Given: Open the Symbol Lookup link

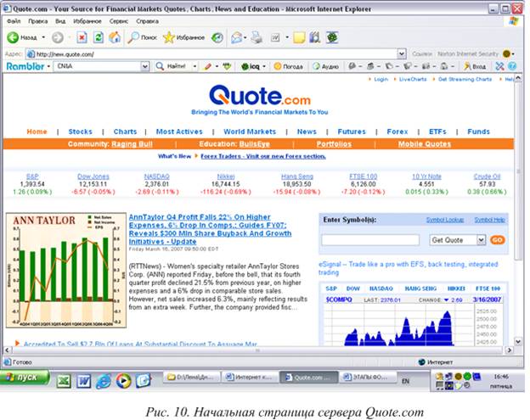Looking at the screenshot, I should tap(445, 220).
